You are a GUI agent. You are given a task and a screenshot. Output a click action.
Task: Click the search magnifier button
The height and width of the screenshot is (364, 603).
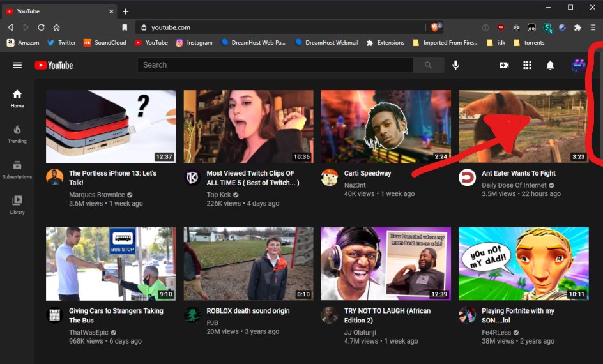coord(429,65)
